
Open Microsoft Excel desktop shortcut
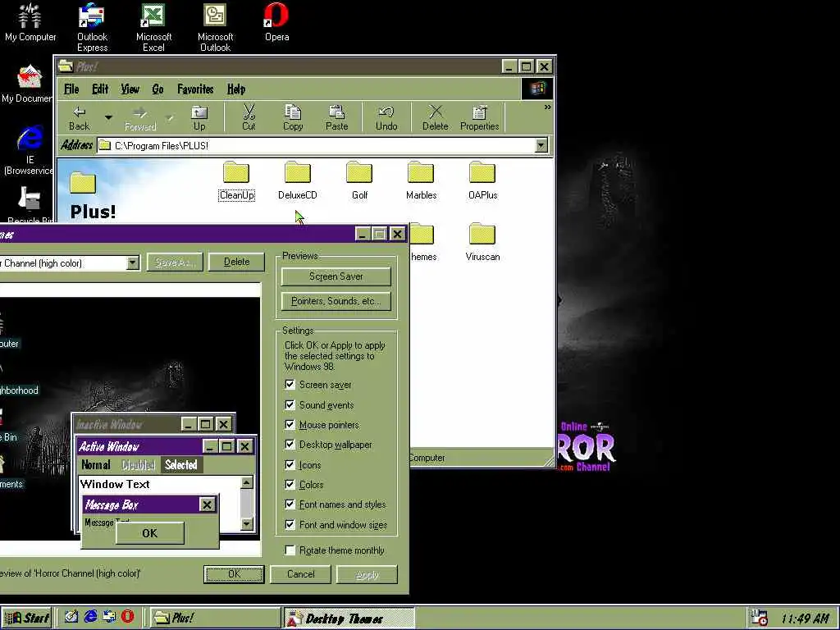[153, 27]
